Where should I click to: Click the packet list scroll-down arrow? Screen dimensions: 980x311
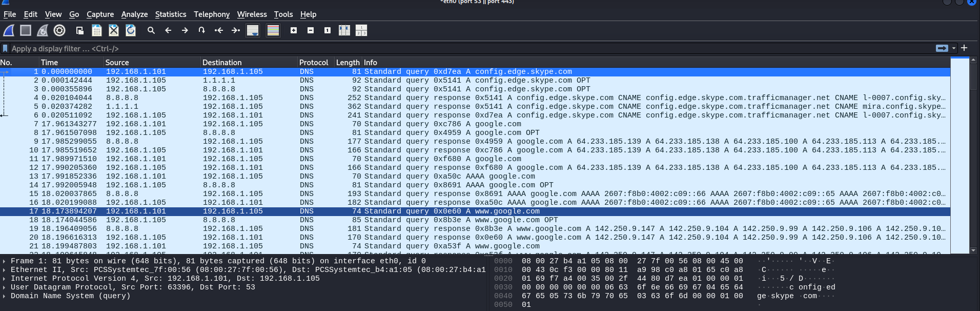pyautogui.click(x=974, y=250)
